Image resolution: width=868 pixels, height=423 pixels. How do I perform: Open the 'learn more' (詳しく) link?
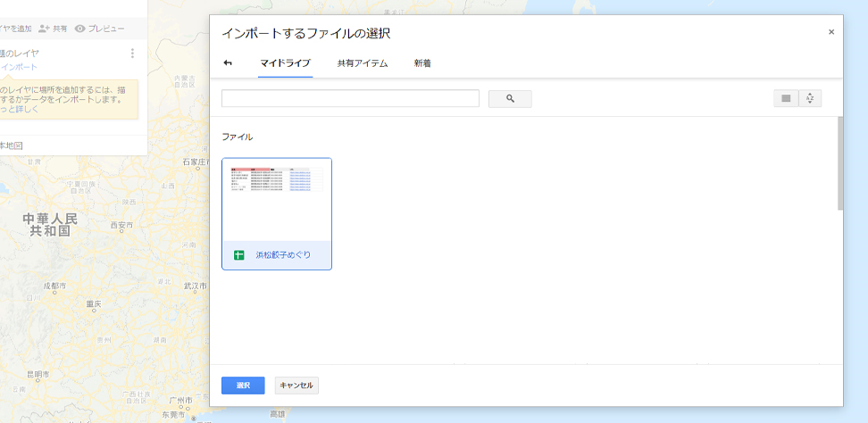tap(20, 110)
